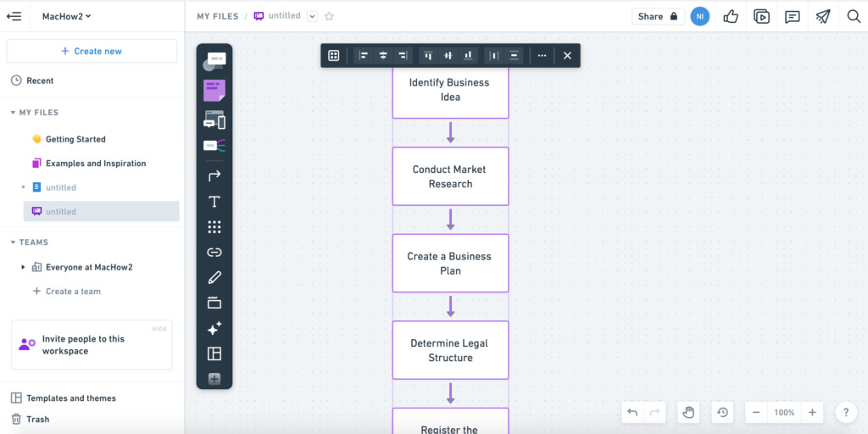
Task: Open the MacHow2 workspace dropdown
Action: point(66,17)
